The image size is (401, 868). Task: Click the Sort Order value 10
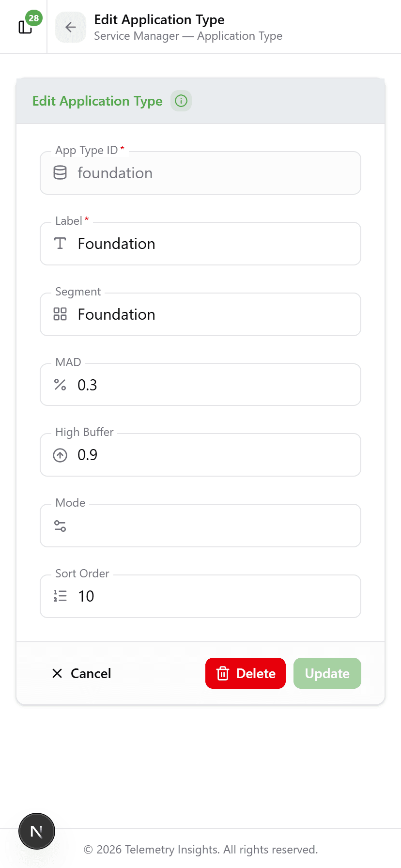pyautogui.click(x=86, y=596)
